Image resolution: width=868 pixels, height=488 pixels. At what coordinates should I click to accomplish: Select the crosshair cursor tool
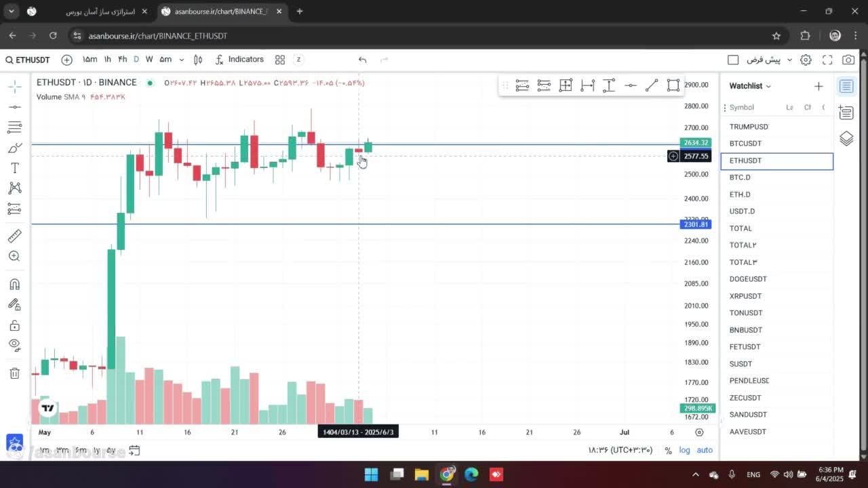pos(14,86)
